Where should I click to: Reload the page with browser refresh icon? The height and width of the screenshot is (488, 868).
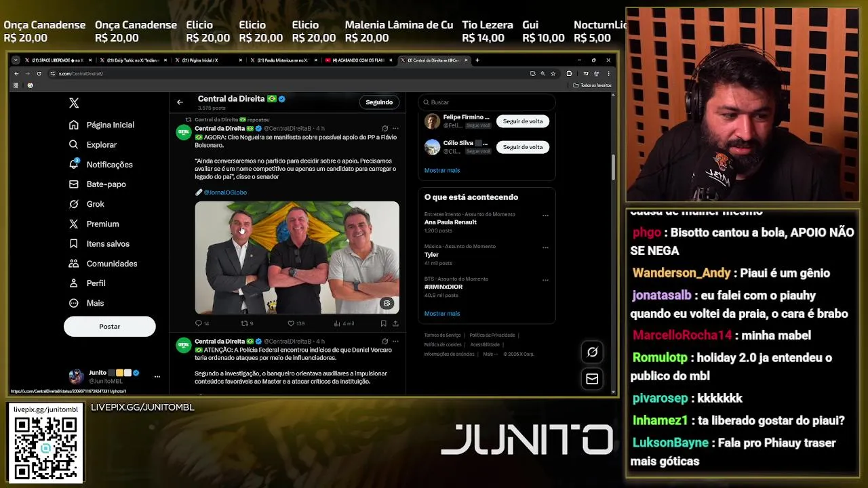coord(39,73)
